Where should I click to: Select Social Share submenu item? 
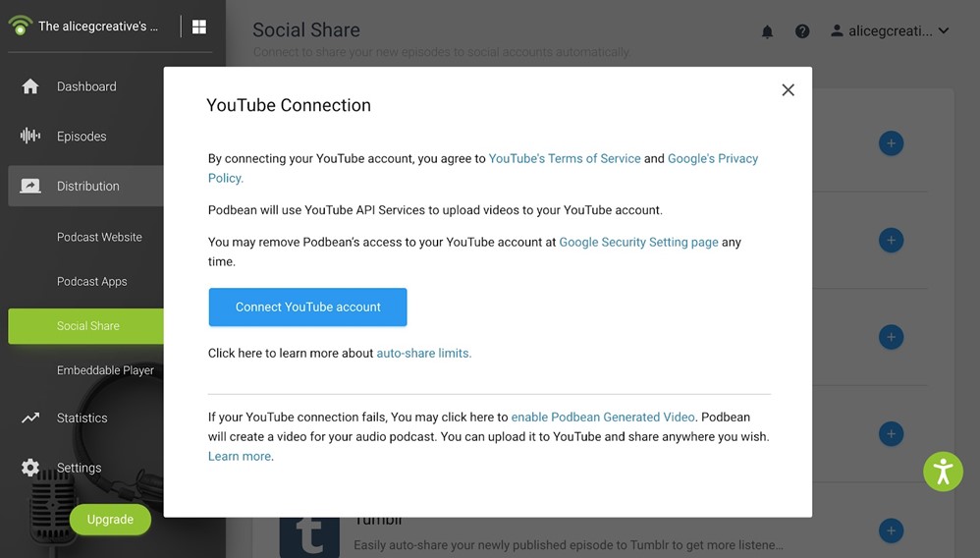(x=85, y=326)
